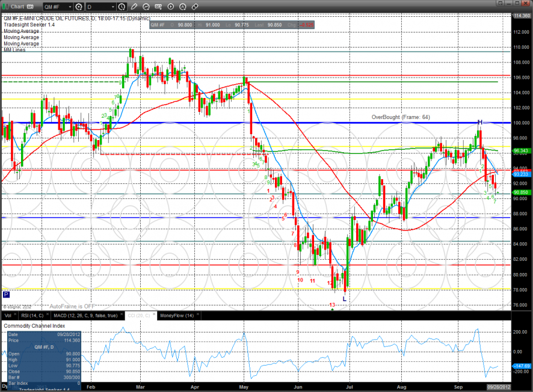Viewport: 533px width, 392px height.
Task: Click the link icon in toolbar
Action: coord(196,7)
